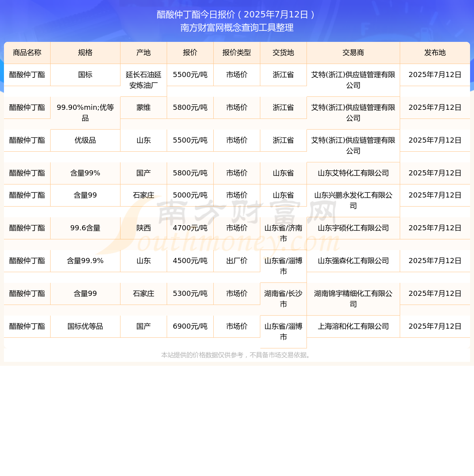This screenshot has width=474, height=476.
Task: Click the 延长石油延安炼油厂 origin cell
Action: pos(144,80)
